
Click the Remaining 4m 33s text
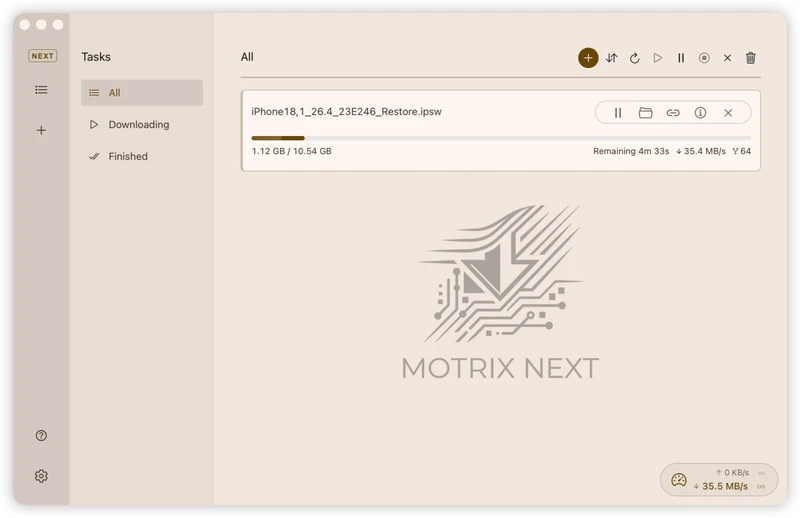click(x=631, y=151)
